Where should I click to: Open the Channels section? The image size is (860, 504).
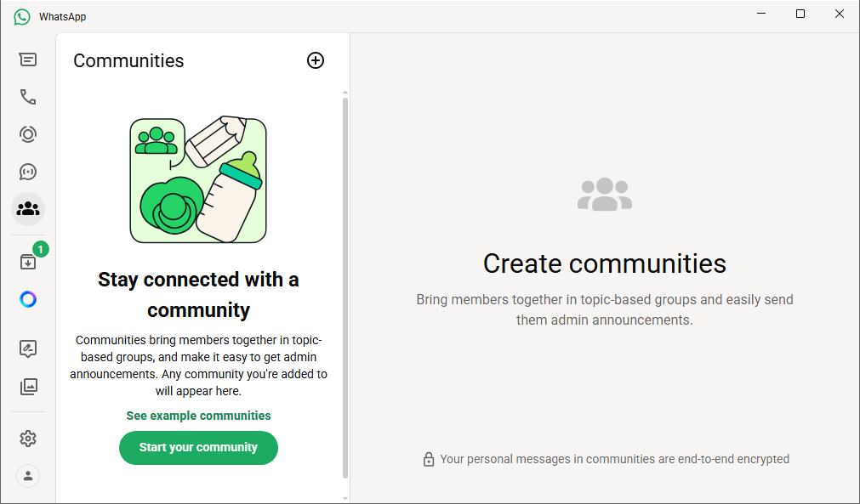click(28, 172)
